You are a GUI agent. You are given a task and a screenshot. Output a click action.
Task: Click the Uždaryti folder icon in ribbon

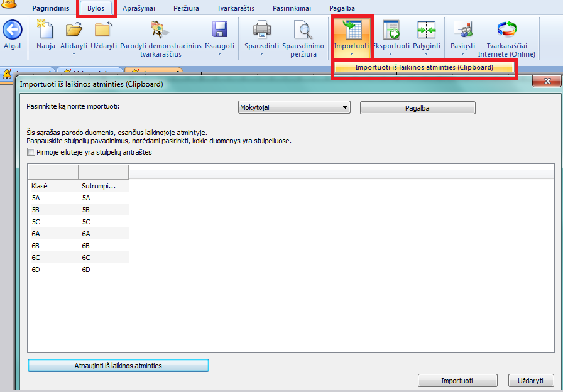102,30
